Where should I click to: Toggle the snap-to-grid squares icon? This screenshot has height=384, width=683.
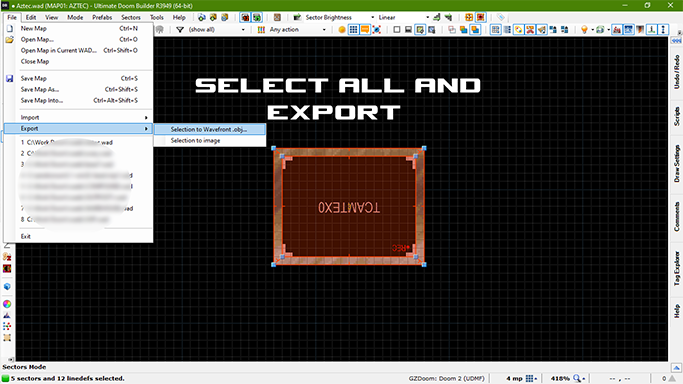pos(496,30)
